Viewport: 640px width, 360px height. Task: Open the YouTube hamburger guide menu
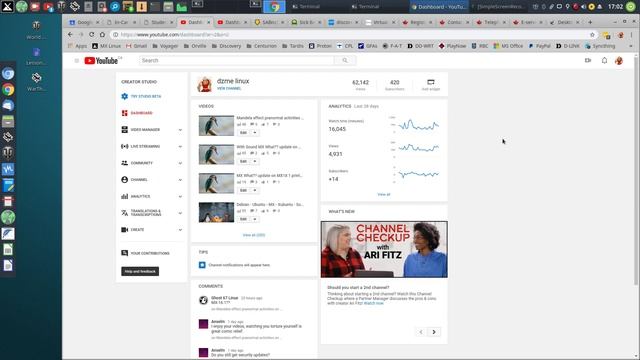(x=76, y=61)
